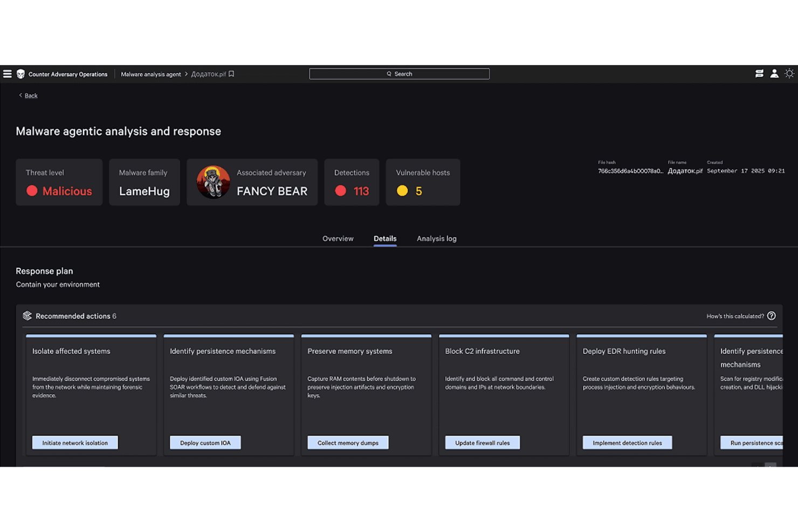Viewport: 798px width, 532px height.
Task: Click the vulnerable hosts count 5
Action: 419,191
